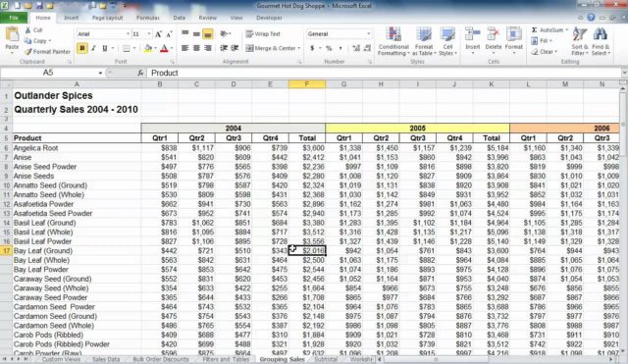
Task: Open Format as Table gallery
Action: point(423,41)
